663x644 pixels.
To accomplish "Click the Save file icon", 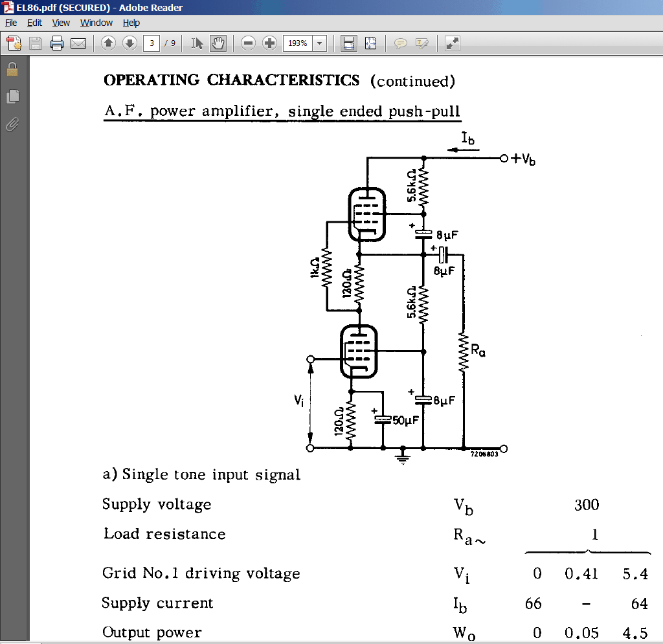I will (x=36, y=43).
